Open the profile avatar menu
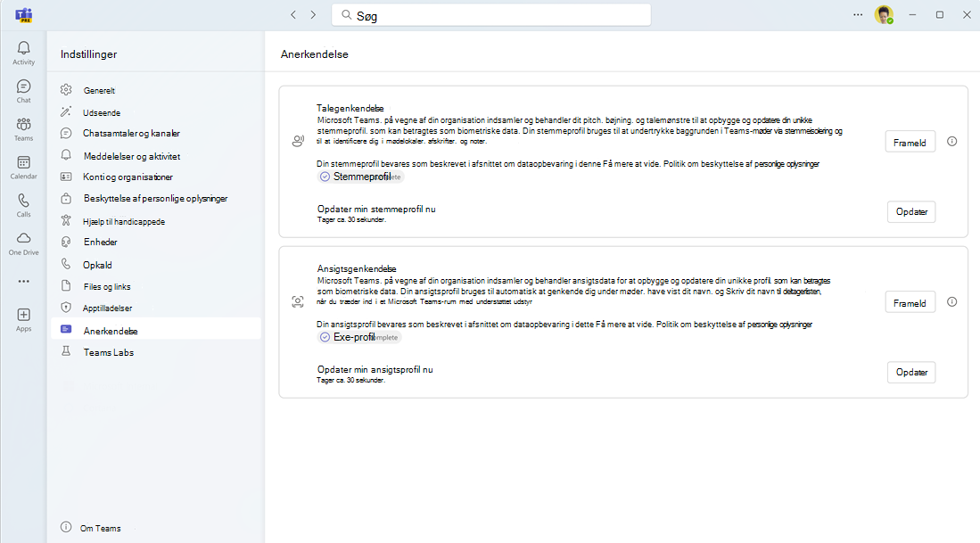The image size is (980, 543). [884, 15]
